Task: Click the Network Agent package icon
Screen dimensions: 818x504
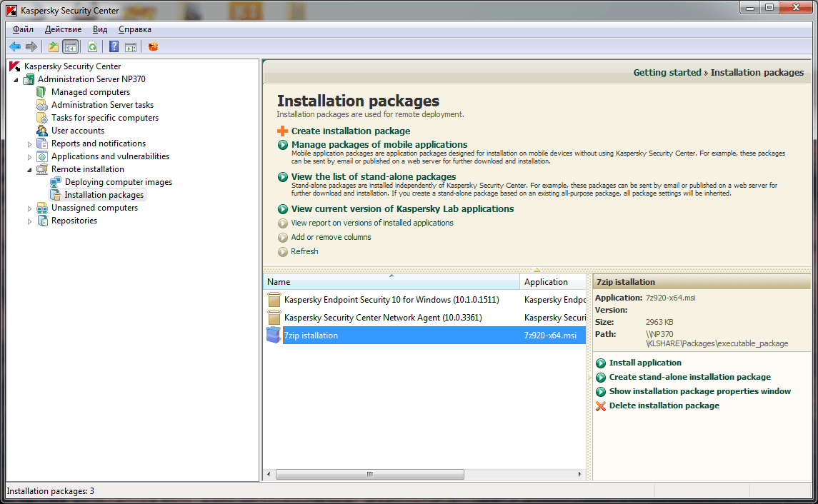Action: (x=274, y=318)
